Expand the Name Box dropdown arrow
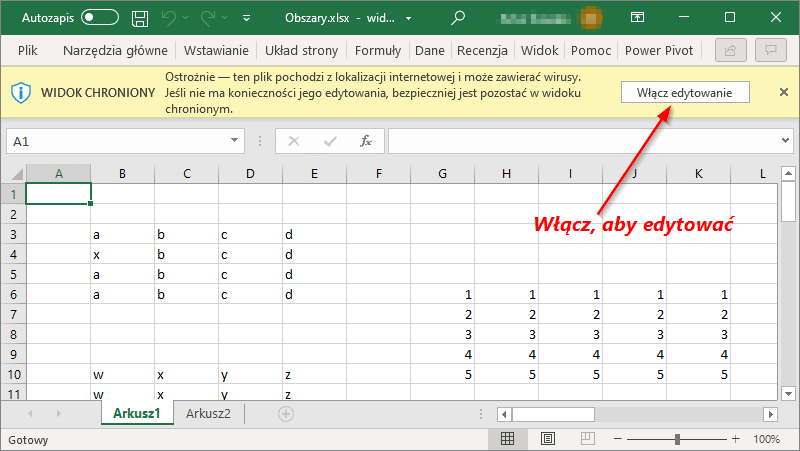 (234, 140)
